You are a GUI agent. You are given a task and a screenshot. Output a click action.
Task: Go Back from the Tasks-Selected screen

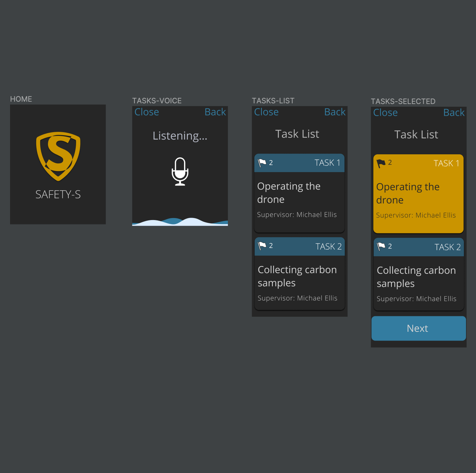pos(454,113)
